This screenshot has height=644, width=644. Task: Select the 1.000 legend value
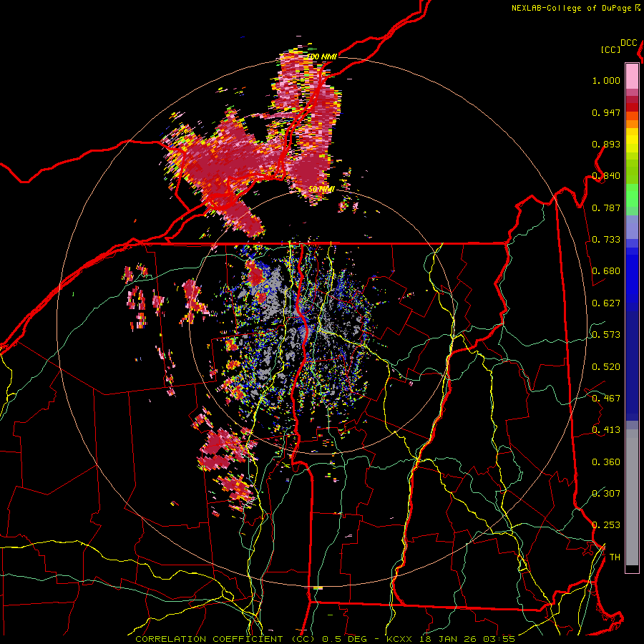point(606,80)
